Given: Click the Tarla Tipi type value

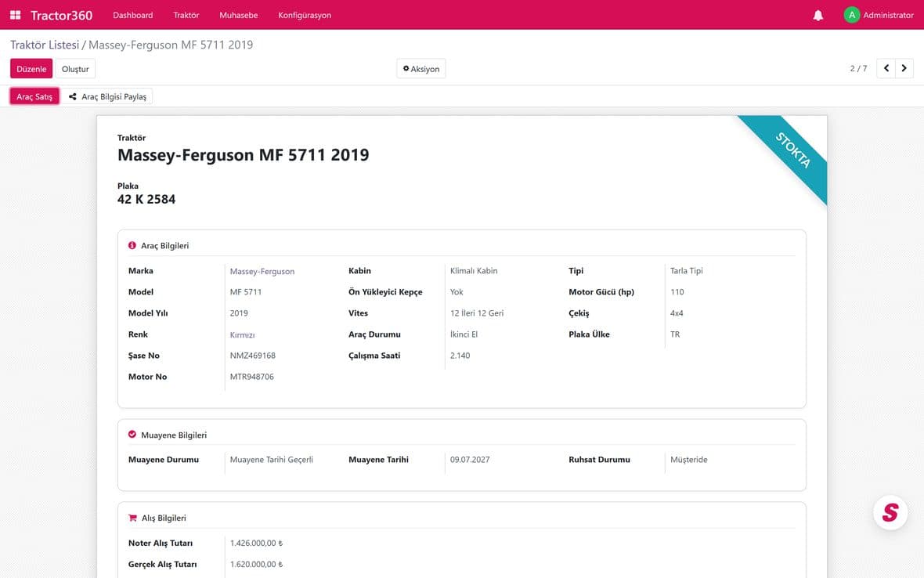Looking at the screenshot, I should 687,270.
